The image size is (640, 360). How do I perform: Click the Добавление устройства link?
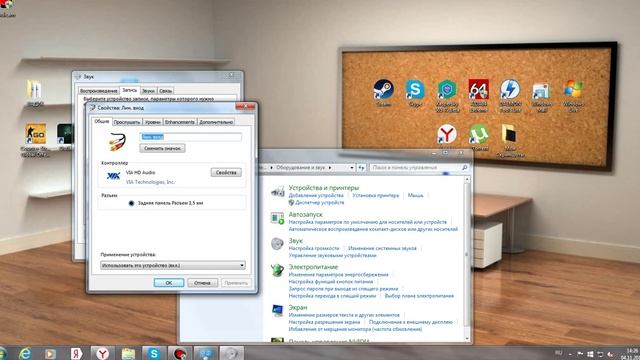316,196
